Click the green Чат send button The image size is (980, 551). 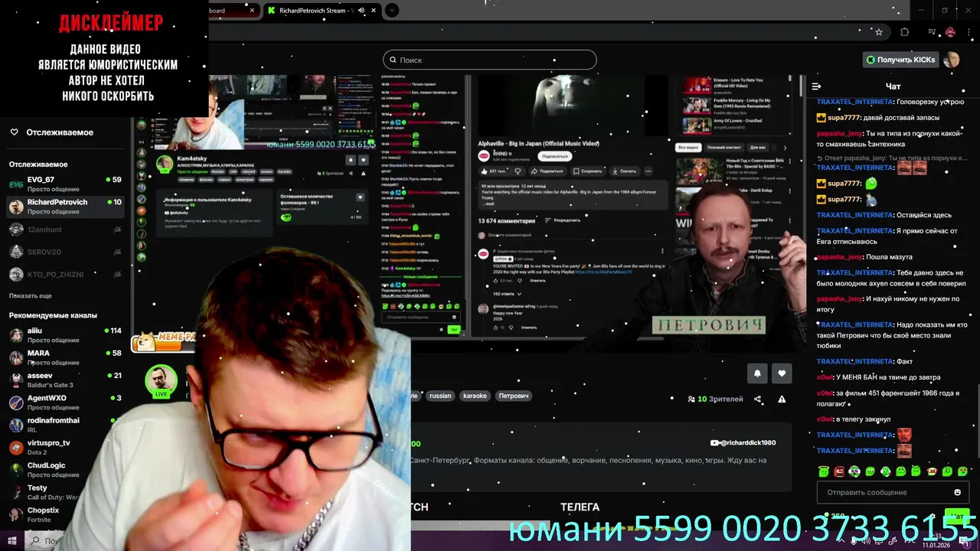[x=955, y=517]
